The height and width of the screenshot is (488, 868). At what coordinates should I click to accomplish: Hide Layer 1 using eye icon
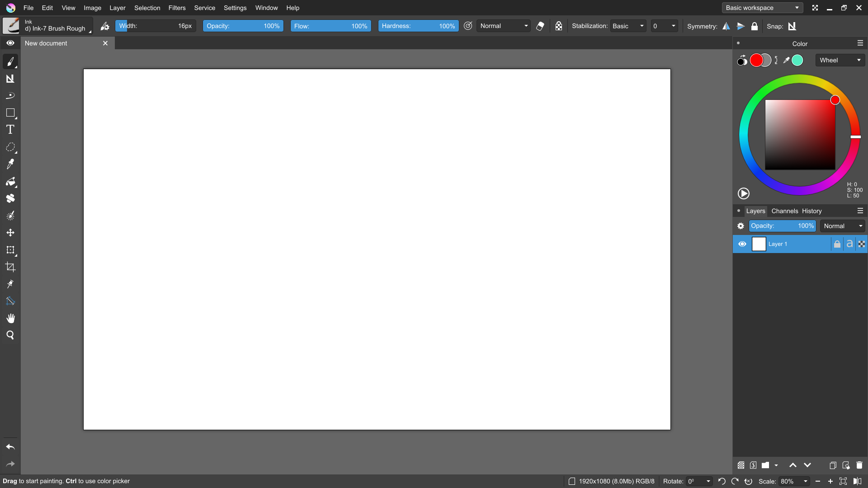742,244
